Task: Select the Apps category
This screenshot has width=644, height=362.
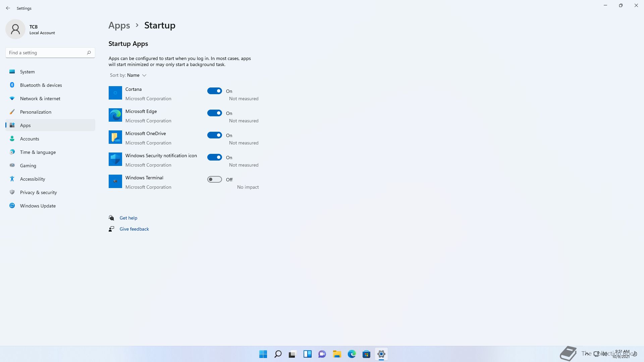Action: coord(50,125)
